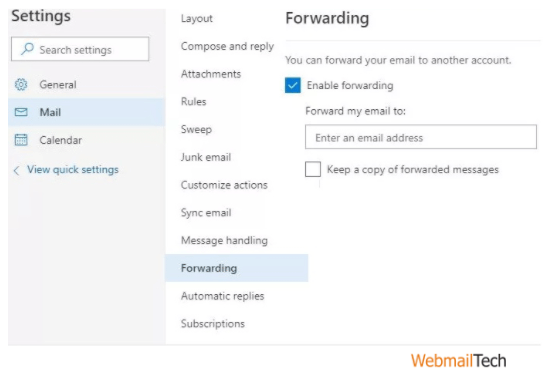The height and width of the screenshot is (380, 550).
Task: Focus the forward email address field
Action: [x=421, y=137]
